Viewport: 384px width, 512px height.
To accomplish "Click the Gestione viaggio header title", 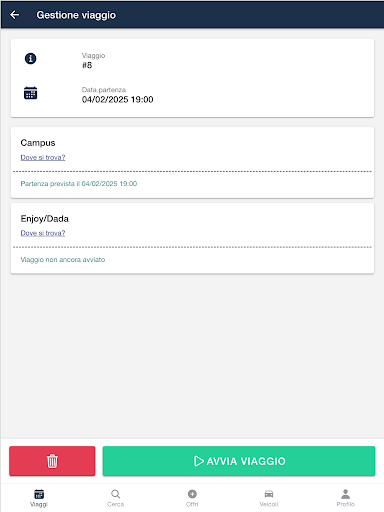I will coord(76,15).
